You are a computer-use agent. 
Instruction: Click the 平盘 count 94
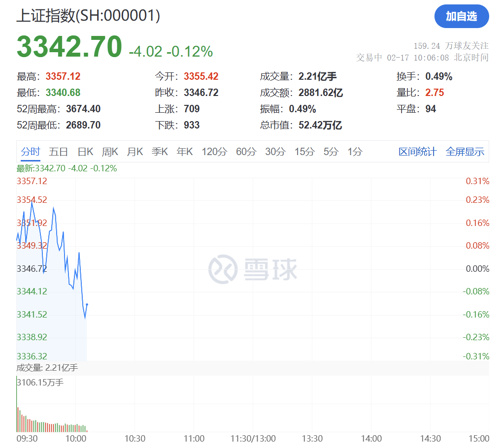pos(431,109)
